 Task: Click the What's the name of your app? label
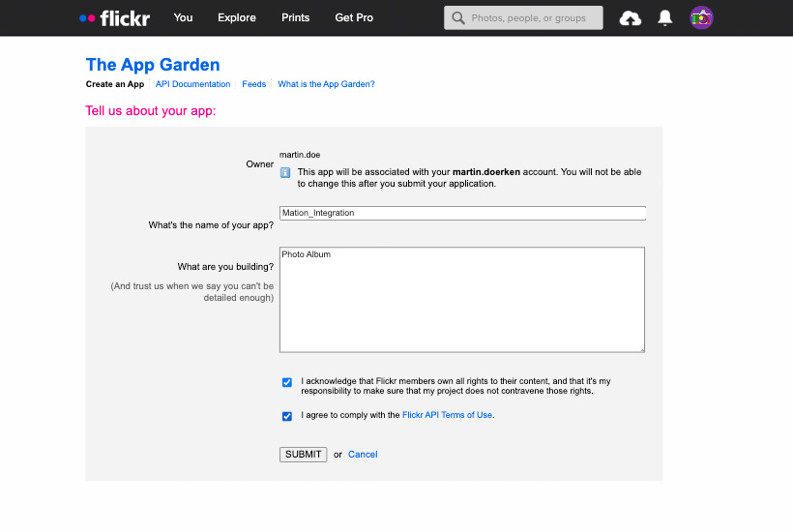211,225
